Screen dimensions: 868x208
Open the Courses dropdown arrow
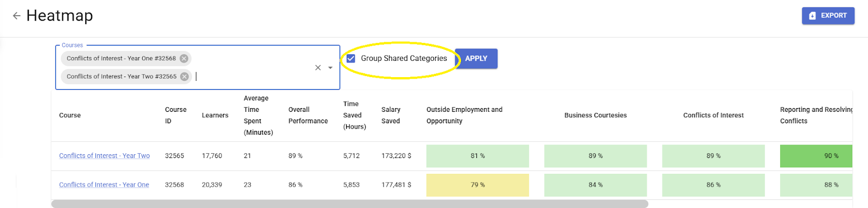tap(330, 68)
